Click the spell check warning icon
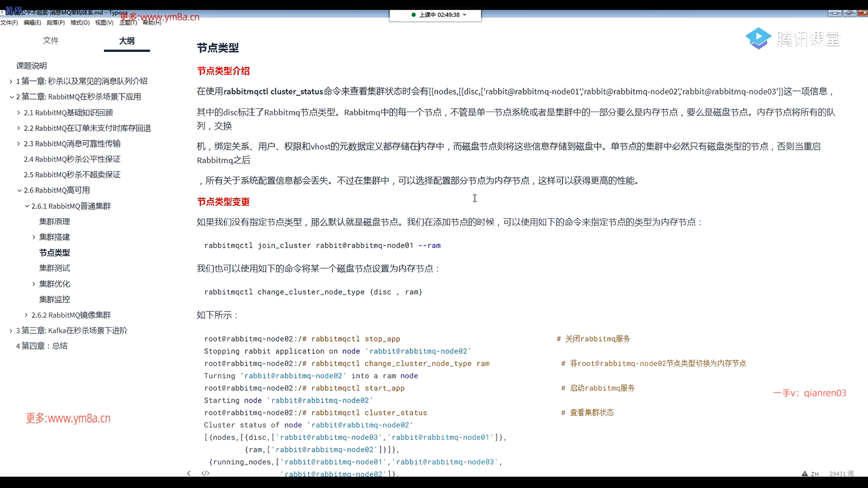This screenshot has height=488, width=868. coord(805,474)
